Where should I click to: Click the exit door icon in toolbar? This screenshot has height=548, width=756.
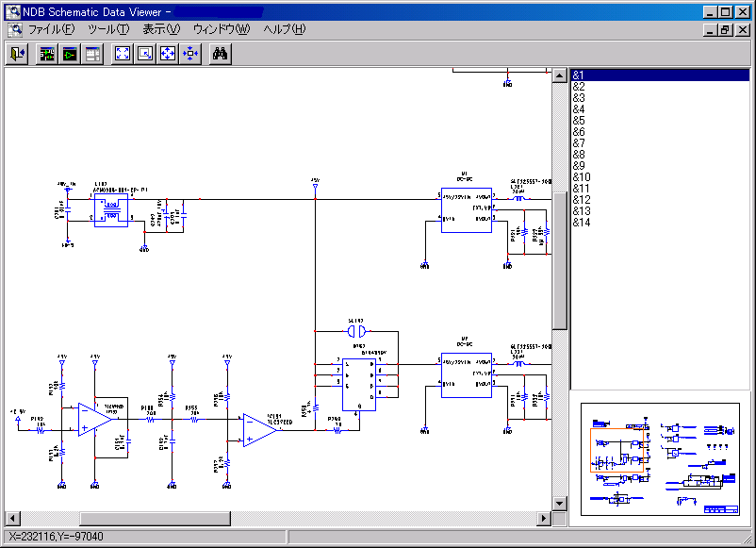click(x=18, y=55)
